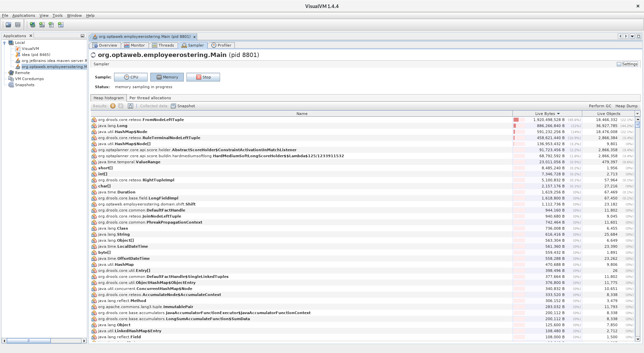644x353 pixels.
Task: Click the Applications panel scroll right arrow
Action: point(84,341)
